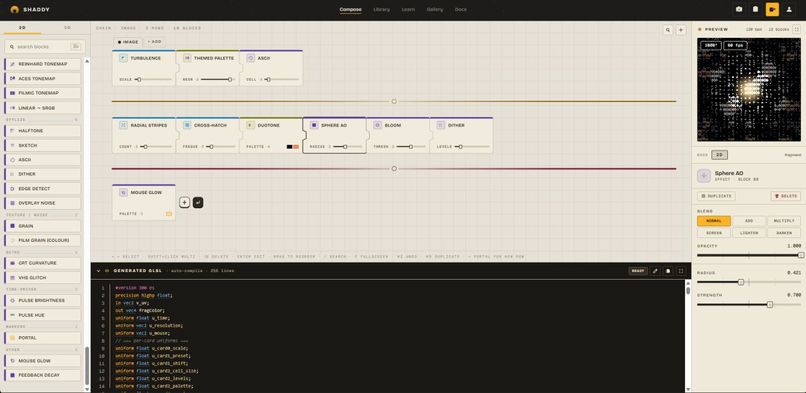806x393 pixels.
Task: Click the shader preview thumbnail
Action: click(x=749, y=89)
